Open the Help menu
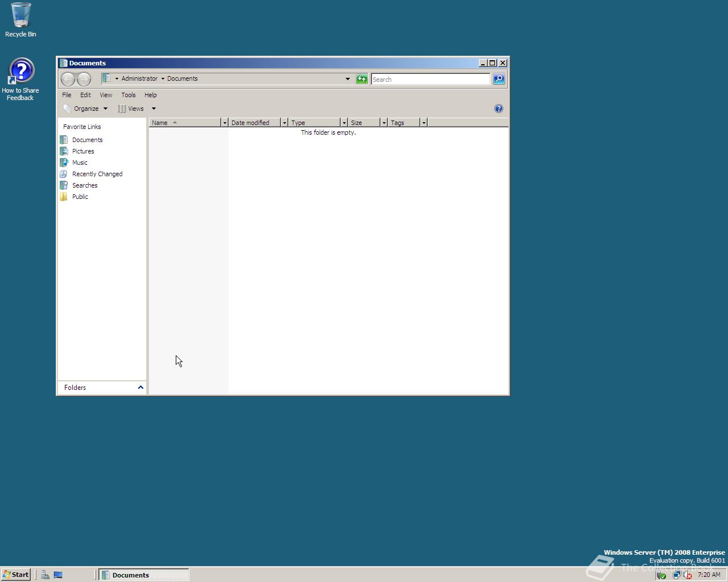 151,95
